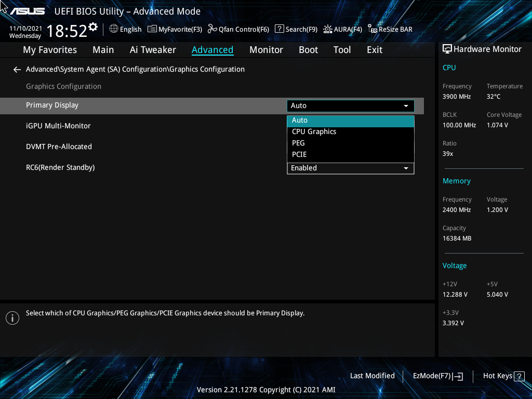Screen dimensions: 532x399
Task: Click the ASUS logo in the header
Action: tap(27, 11)
